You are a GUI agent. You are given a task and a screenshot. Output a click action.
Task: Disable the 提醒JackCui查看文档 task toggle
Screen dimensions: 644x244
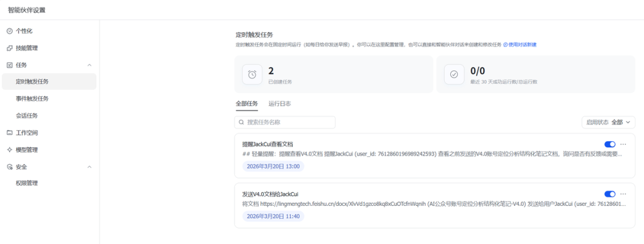pyautogui.click(x=610, y=144)
